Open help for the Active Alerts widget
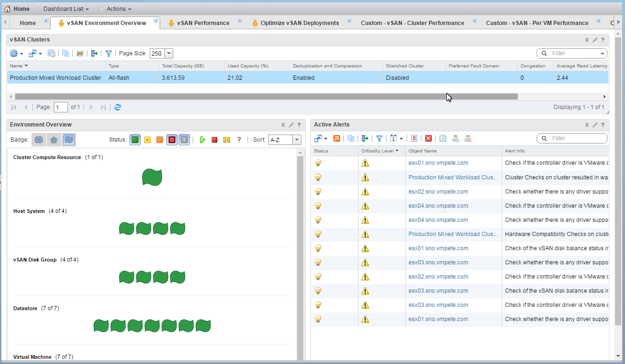The width and height of the screenshot is (625, 364). coord(603,125)
